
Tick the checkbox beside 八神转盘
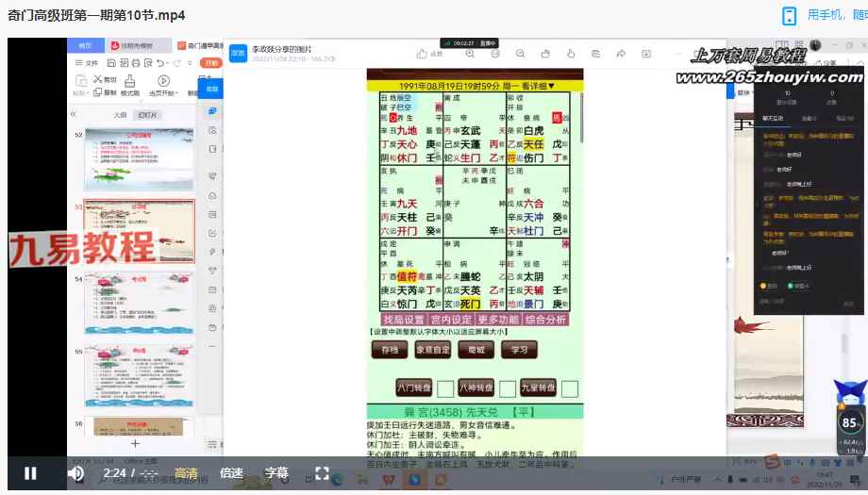[507, 388]
